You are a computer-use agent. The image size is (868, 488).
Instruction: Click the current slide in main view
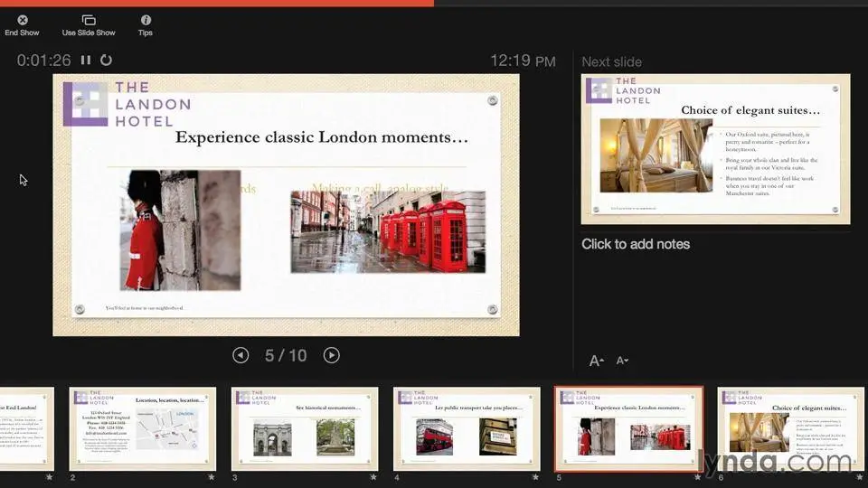[287, 205]
